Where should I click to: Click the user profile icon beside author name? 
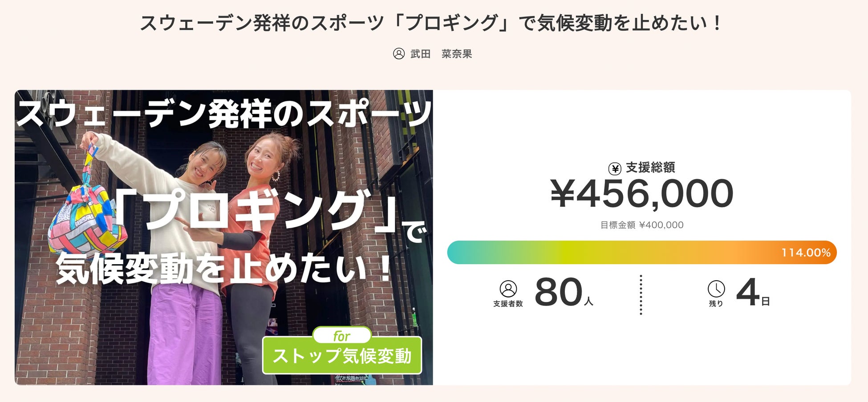398,54
